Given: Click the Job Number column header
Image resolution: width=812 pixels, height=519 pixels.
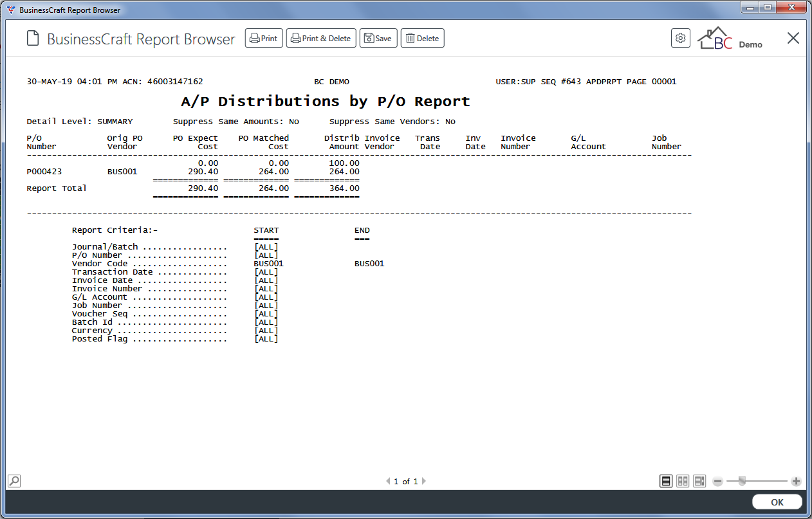Looking at the screenshot, I should [x=667, y=142].
